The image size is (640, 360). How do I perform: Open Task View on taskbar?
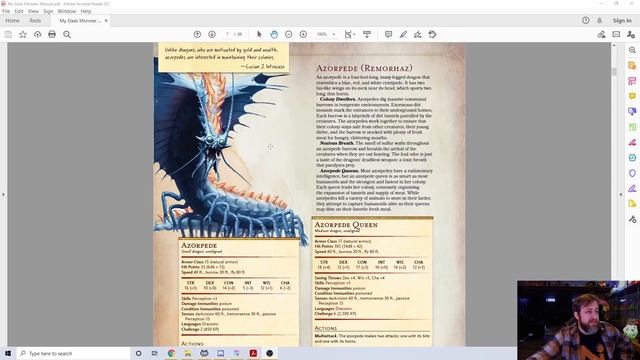tap(155, 353)
